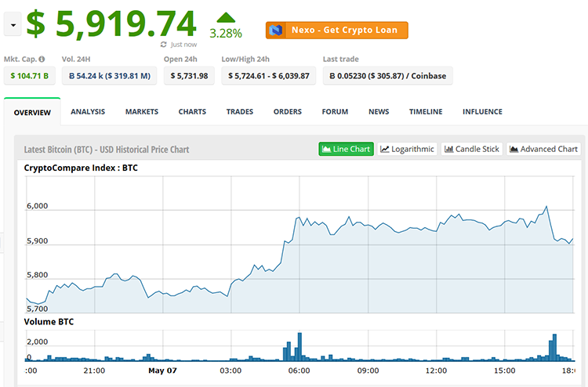Click the 06:00 time axis label

(x=299, y=371)
